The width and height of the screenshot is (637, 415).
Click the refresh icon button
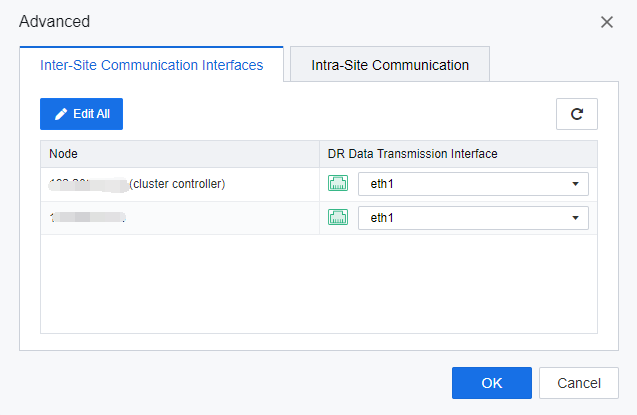click(576, 114)
